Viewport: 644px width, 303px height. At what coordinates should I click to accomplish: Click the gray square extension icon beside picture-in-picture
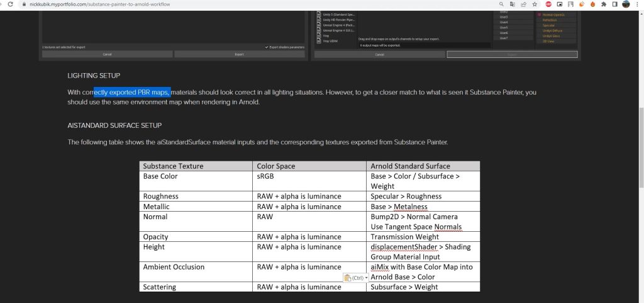[570, 4]
